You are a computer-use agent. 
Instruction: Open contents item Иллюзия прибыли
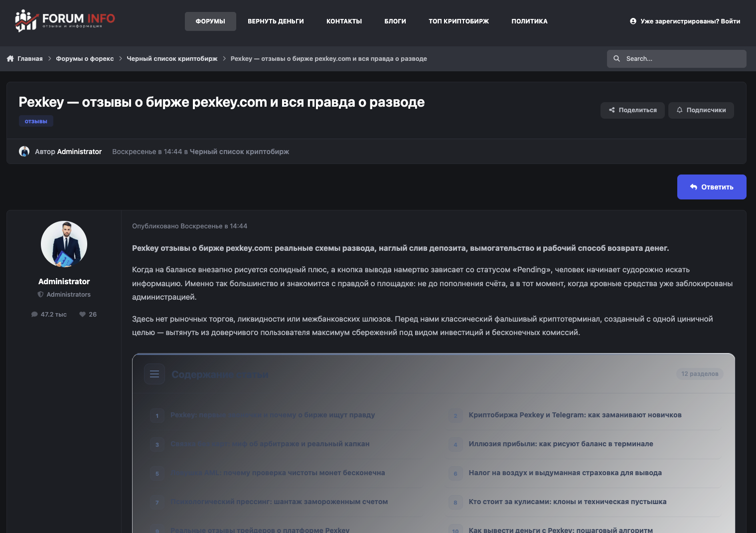[x=561, y=444]
